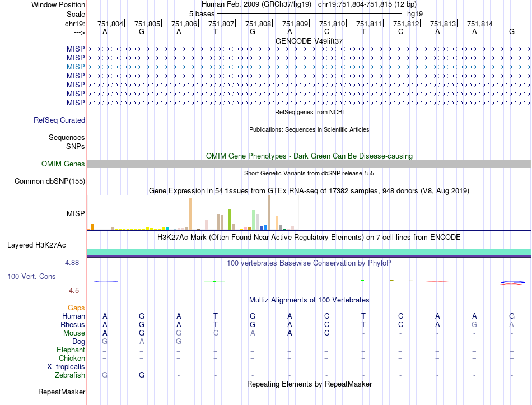The image size is (532, 405).
Task: Select the Human species label
Action: pos(73,316)
